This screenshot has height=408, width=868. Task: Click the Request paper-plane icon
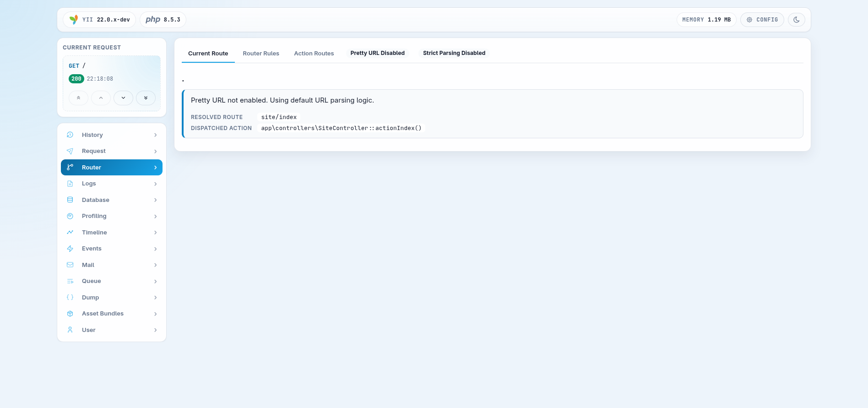coord(70,151)
